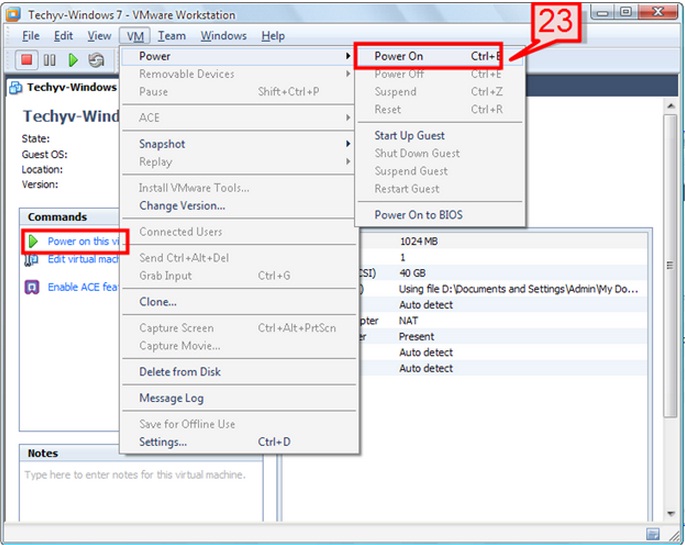Click the Suspend pause toolbar icon
685x545 pixels.
coord(49,60)
